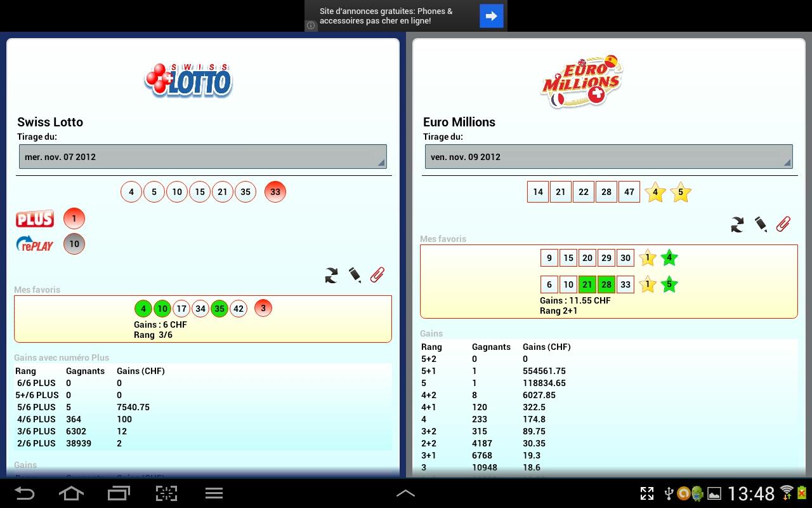Tap winners count 6302
The height and width of the screenshot is (508, 812).
pos(76,431)
